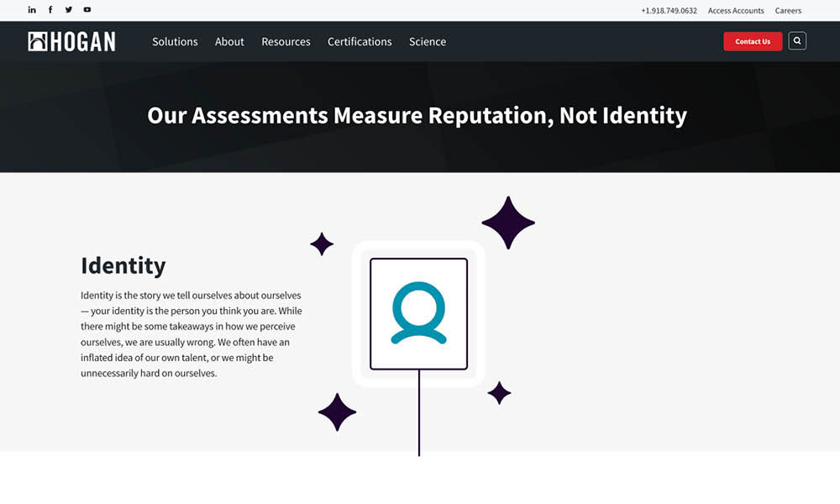
Task: Click the YouTube channel icon
Action: point(87,9)
